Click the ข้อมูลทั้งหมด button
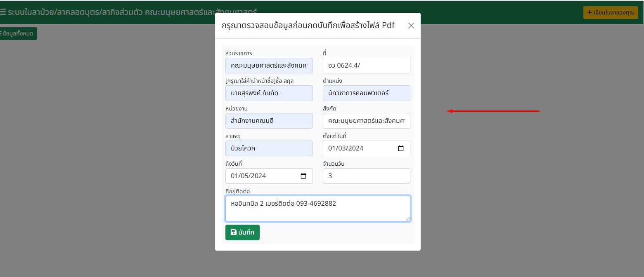The width and height of the screenshot is (644, 277). [x=18, y=33]
